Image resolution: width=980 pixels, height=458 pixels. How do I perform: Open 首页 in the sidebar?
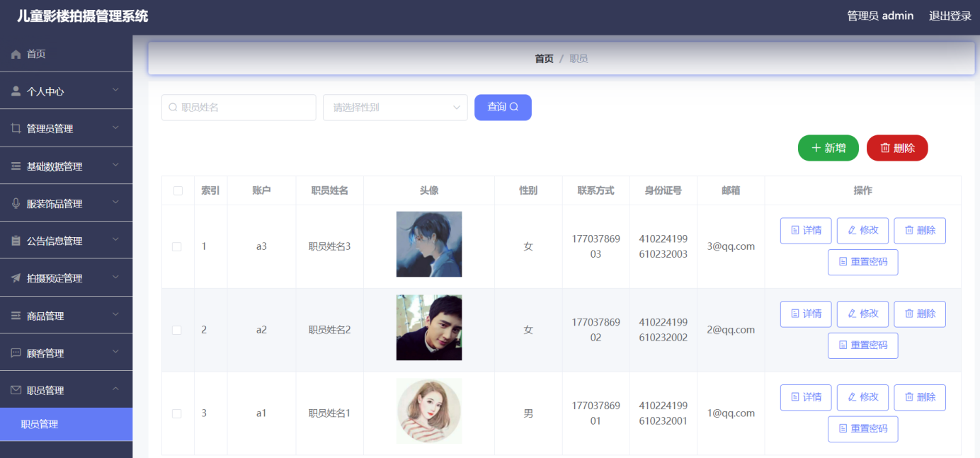tap(66, 55)
